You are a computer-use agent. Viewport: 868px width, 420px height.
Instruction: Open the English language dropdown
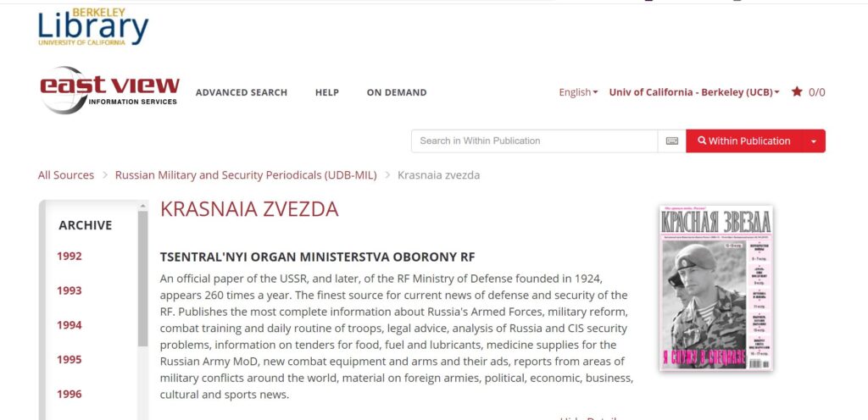578,92
